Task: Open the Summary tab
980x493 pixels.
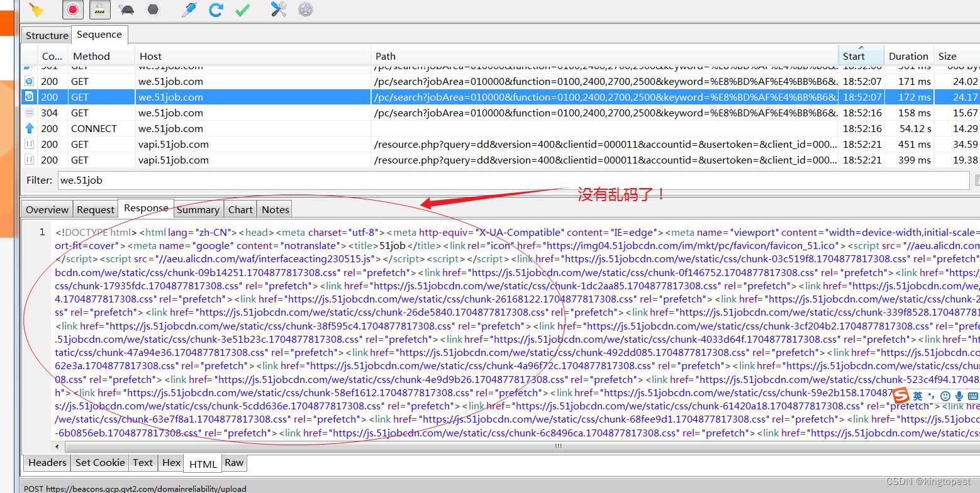Action: coord(198,209)
